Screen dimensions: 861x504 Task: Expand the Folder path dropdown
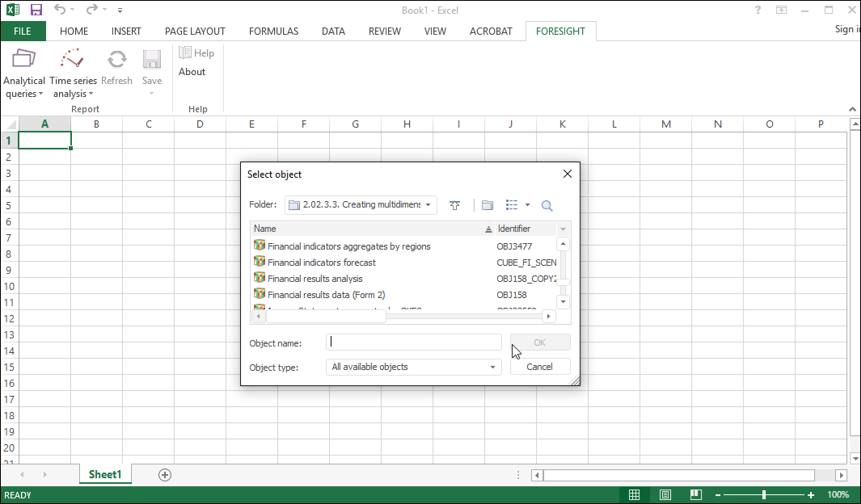coord(428,205)
